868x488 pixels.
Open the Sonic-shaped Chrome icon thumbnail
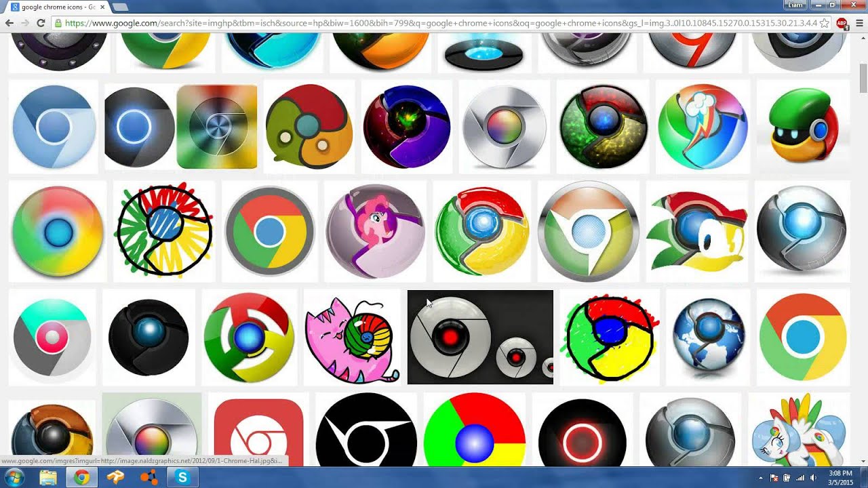(x=697, y=231)
